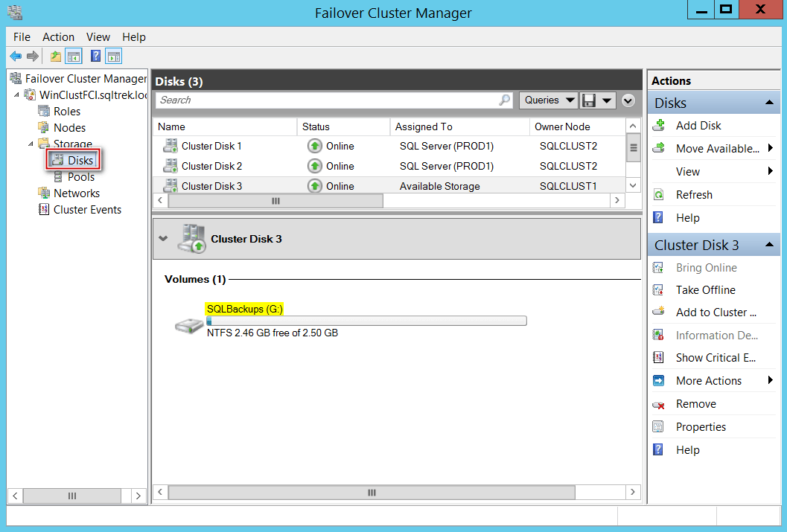Remove Cluster Disk 3
This screenshot has height=532, width=787.
(x=696, y=403)
